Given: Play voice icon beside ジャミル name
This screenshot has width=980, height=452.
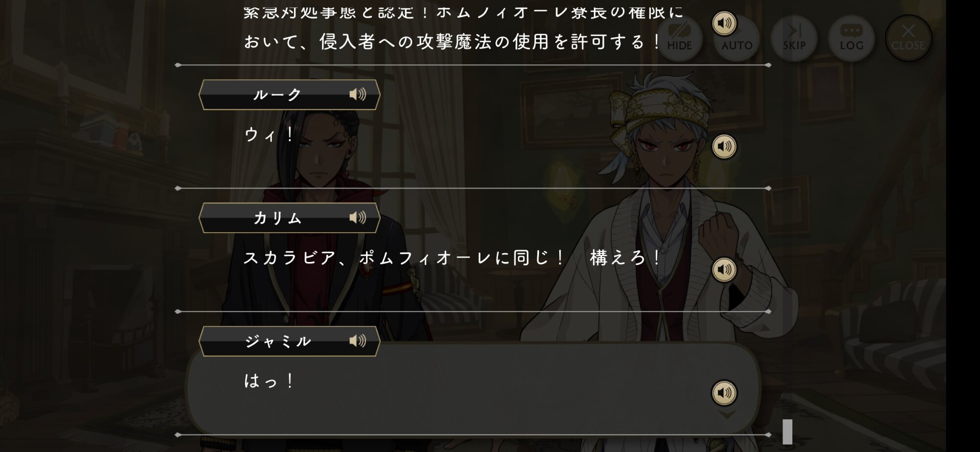Looking at the screenshot, I should 358,341.
